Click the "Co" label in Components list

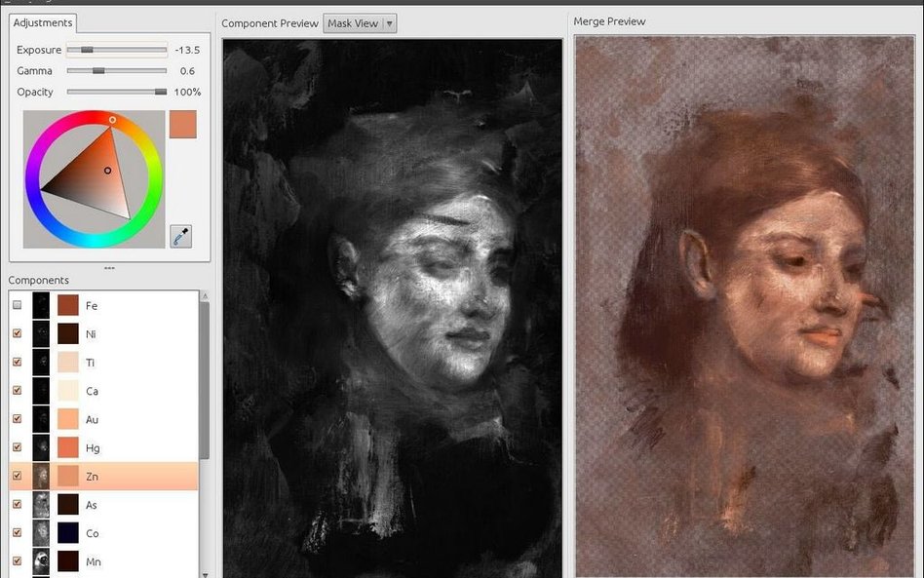click(92, 533)
